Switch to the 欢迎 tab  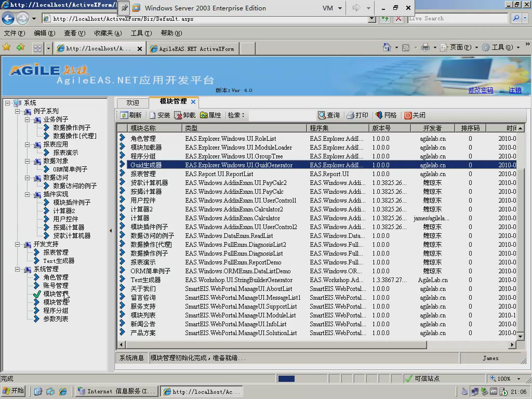coord(131,103)
